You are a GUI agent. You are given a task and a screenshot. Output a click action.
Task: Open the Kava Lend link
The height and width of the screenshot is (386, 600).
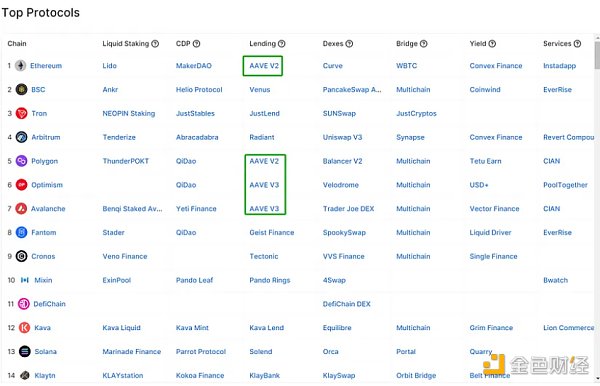[x=266, y=327]
